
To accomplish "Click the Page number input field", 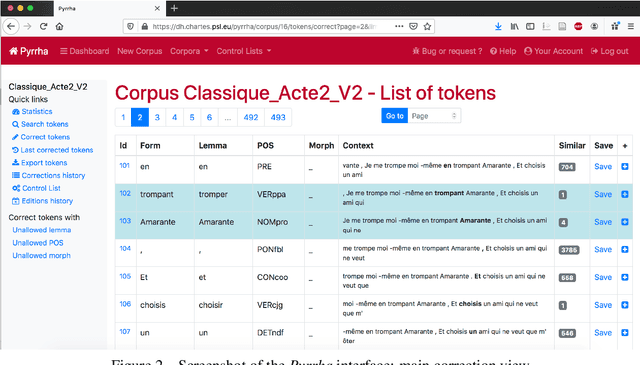I will tap(434, 116).
